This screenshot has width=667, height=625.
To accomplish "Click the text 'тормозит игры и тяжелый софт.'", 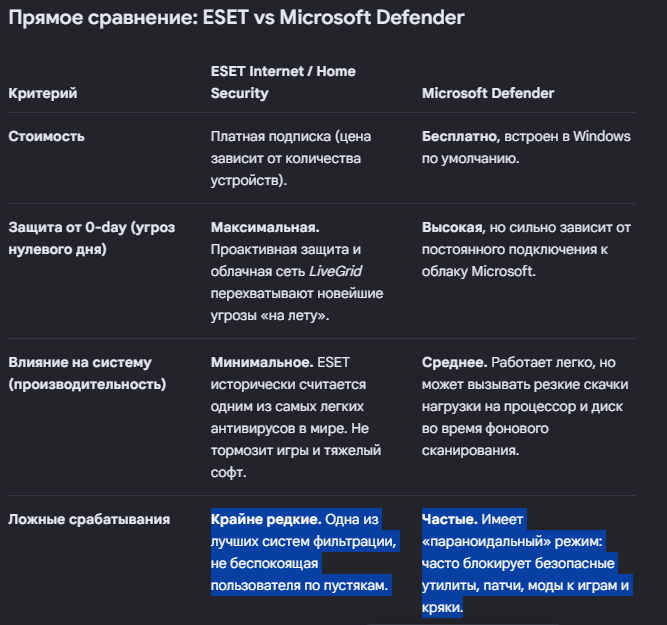I will point(296,461).
